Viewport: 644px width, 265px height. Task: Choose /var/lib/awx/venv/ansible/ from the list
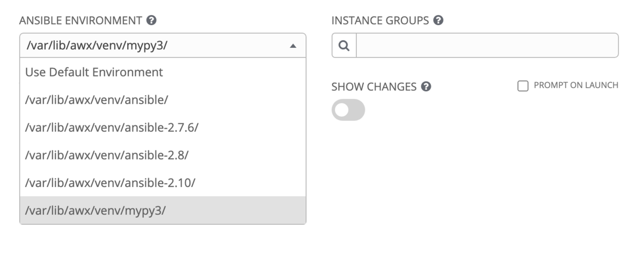pyautogui.click(x=163, y=99)
